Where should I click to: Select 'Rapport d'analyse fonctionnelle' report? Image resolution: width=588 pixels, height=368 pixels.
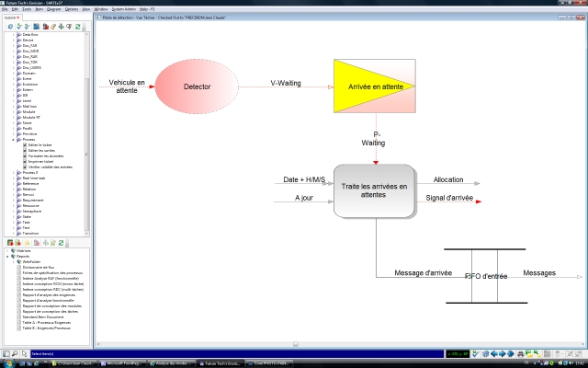(48, 301)
